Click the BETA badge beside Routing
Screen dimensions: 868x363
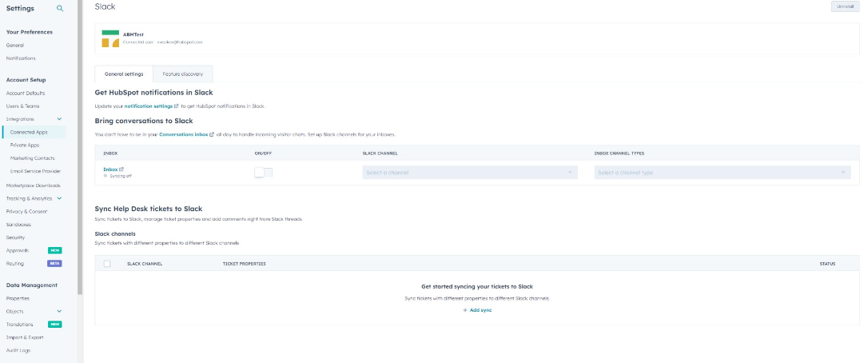coord(55,263)
